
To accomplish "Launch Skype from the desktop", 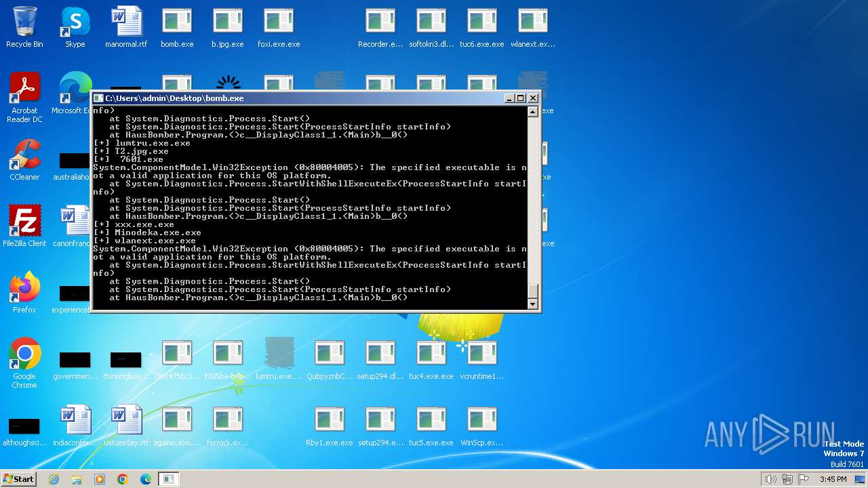I will pos(75,27).
